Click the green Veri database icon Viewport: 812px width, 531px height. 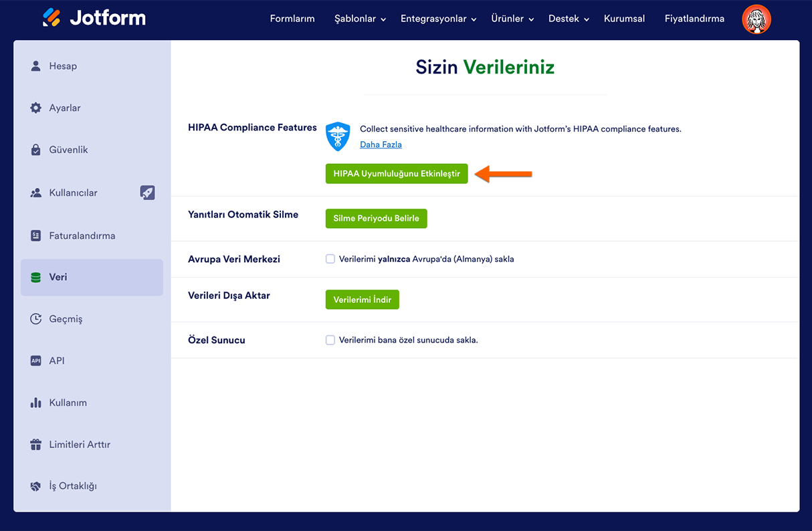36,277
